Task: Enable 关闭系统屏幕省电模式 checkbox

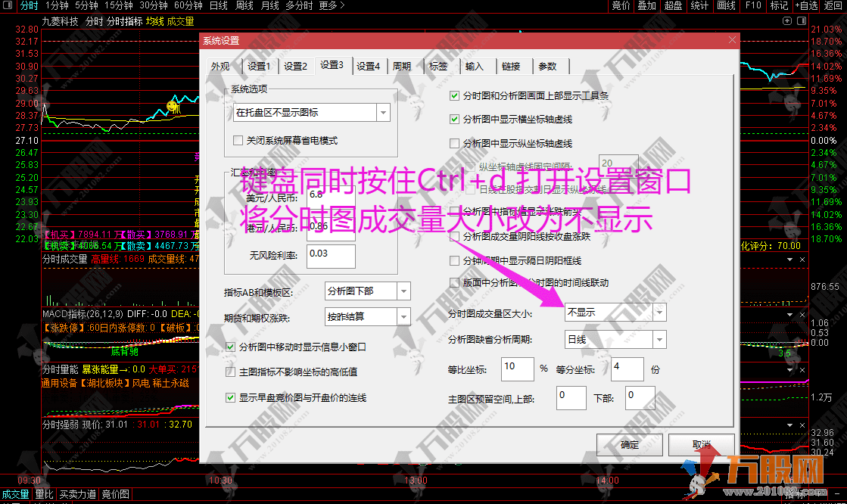Action: 238,141
